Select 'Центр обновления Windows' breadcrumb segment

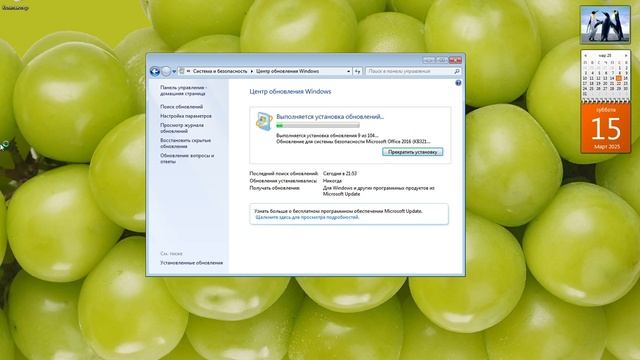[x=287, y=71]
